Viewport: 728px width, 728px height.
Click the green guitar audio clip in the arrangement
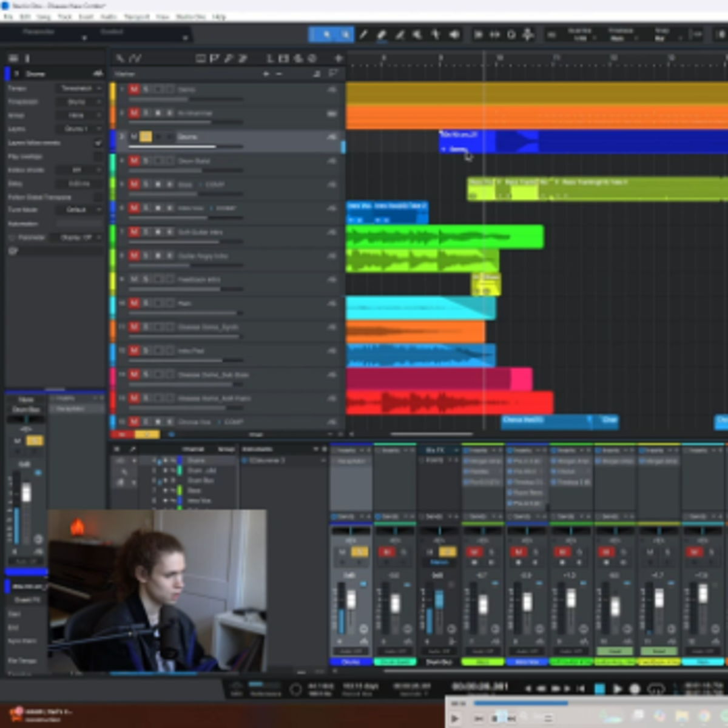[443, 237]
